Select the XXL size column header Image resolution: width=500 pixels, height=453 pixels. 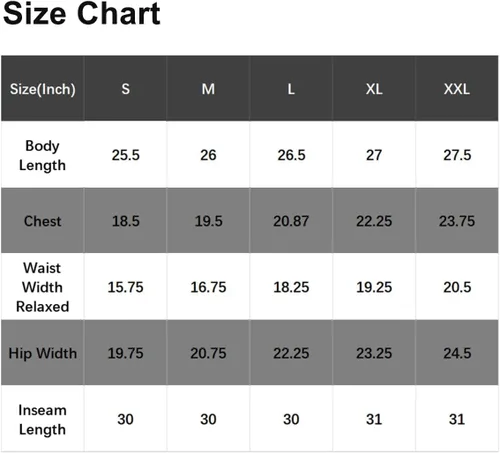pos(457,88)
